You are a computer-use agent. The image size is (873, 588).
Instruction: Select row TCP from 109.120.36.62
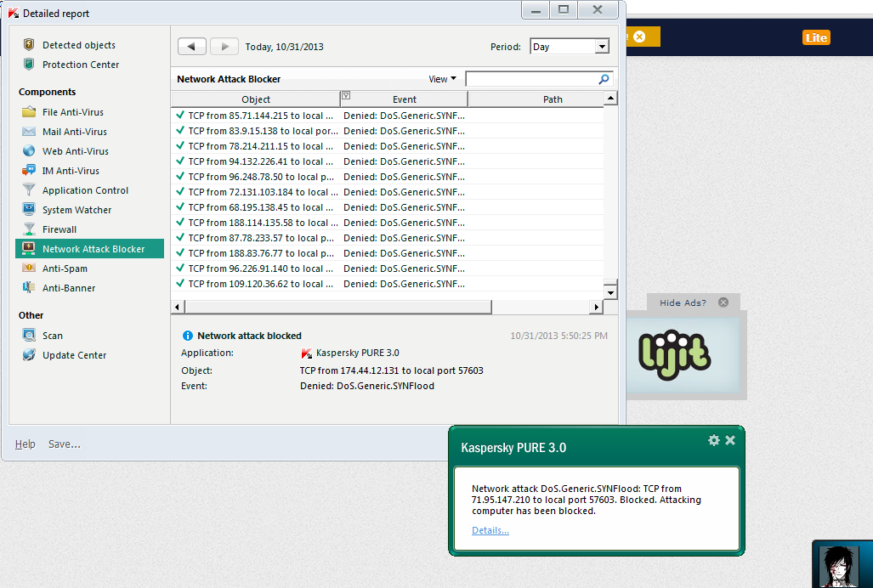click(388, 284)
